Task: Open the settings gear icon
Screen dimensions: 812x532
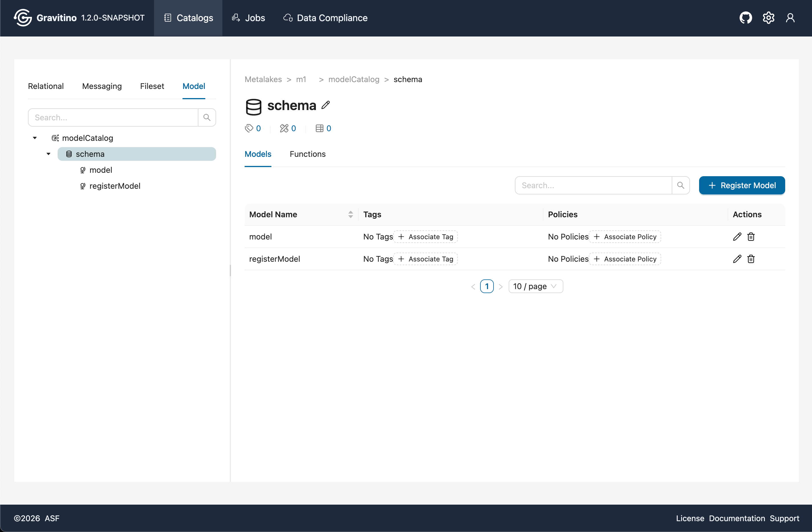Action: (x=768, y=18)
